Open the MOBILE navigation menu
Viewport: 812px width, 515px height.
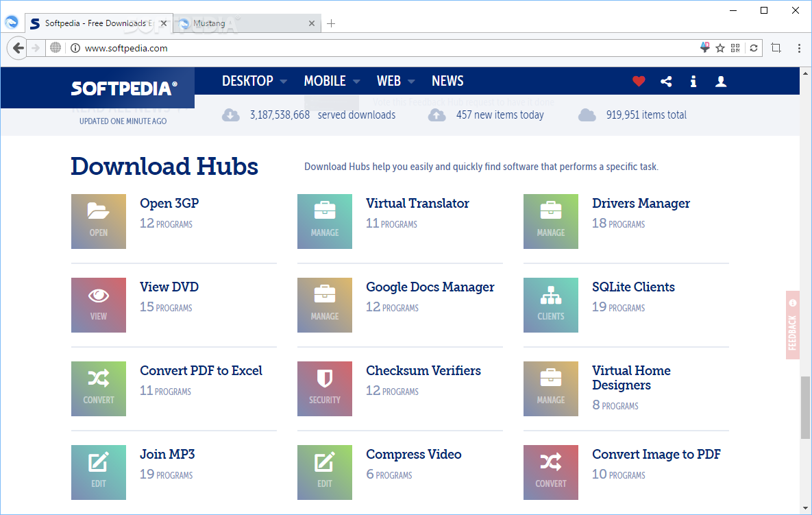[x=325, y=81]
